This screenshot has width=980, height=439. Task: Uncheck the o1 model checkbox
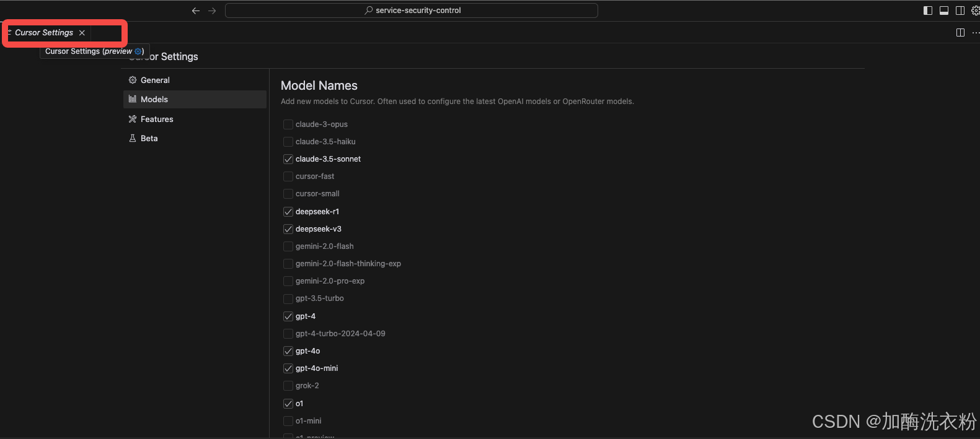tap(288, 404)
